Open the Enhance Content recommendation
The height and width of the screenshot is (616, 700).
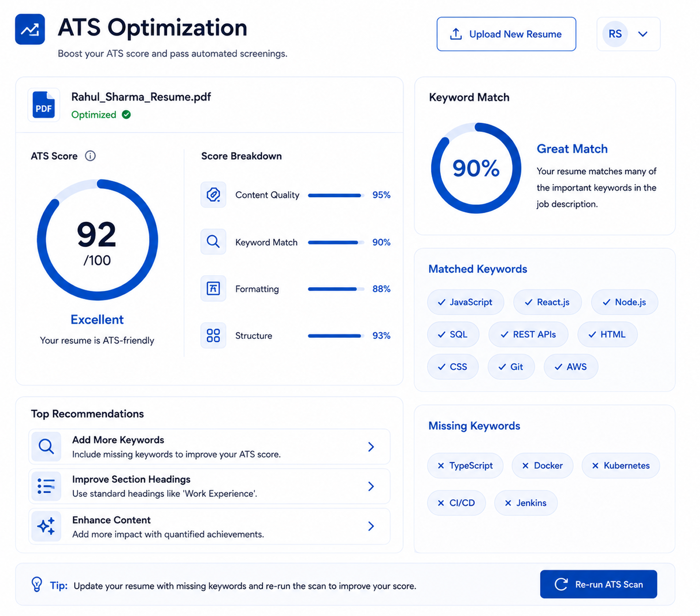coord(210,526)
